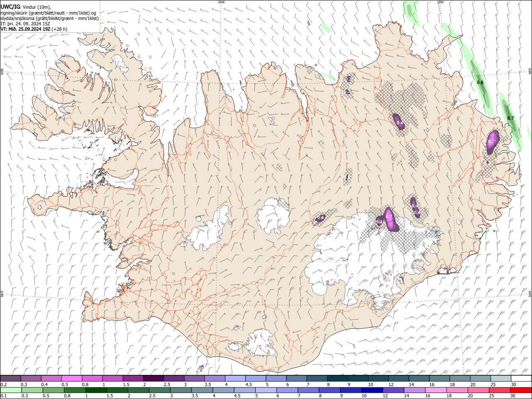This screenshot has height=399, width=532.
Task: Select the rain scale swatch starting at 0.3
Action: point(32,390)
